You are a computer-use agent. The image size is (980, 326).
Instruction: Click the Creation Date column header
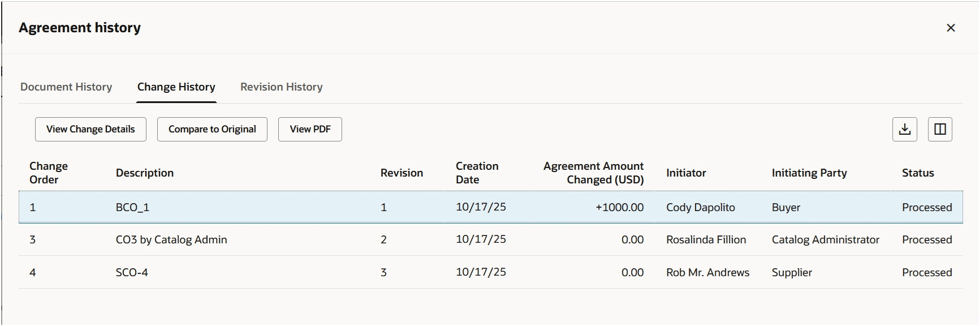[x=477, y=173]
